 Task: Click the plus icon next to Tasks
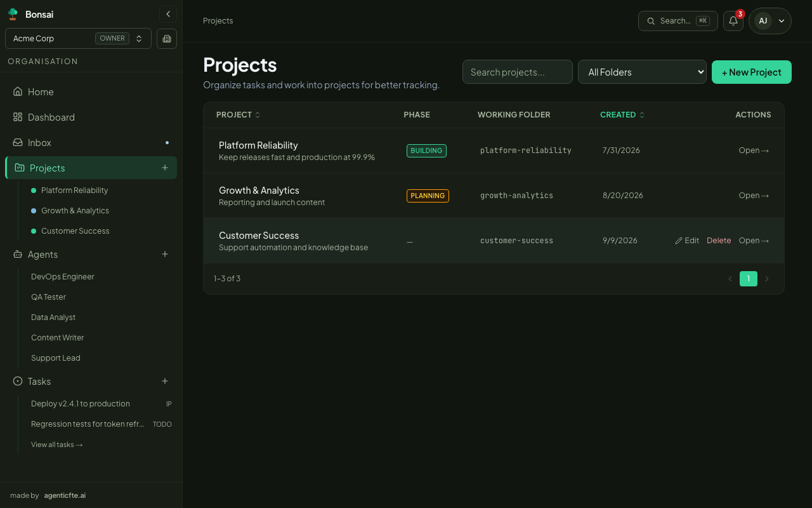165,381
